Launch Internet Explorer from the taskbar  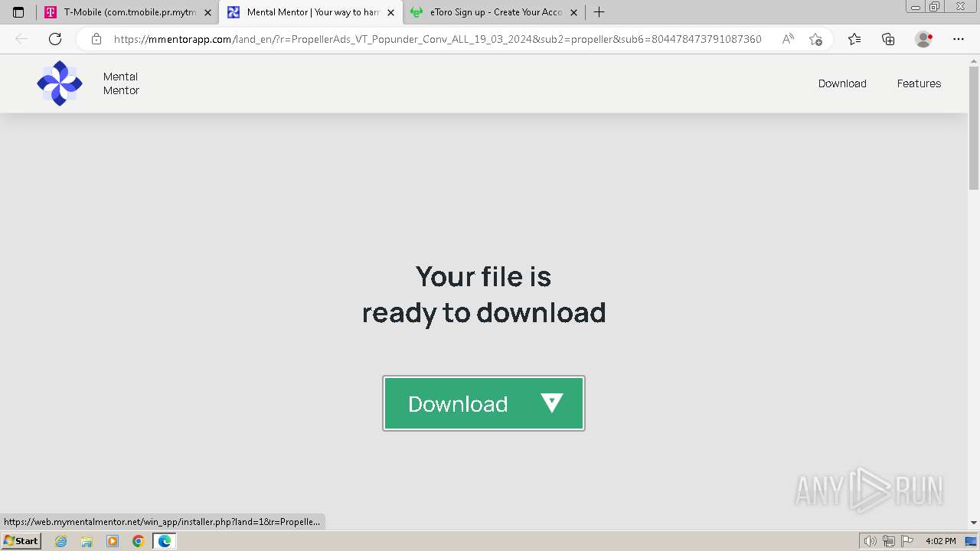[x=61, y=541]
